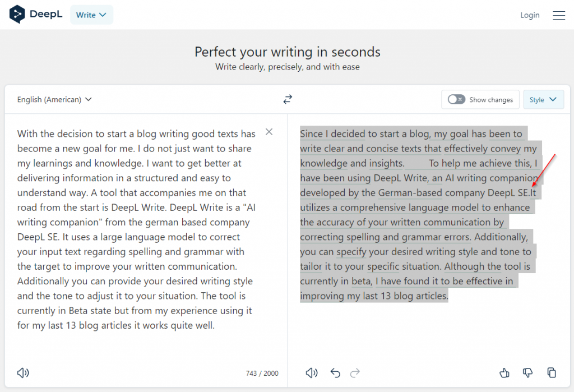Expand the Write product dropdown
Screen dimensions: 574x392
click(x=91, y=15)
